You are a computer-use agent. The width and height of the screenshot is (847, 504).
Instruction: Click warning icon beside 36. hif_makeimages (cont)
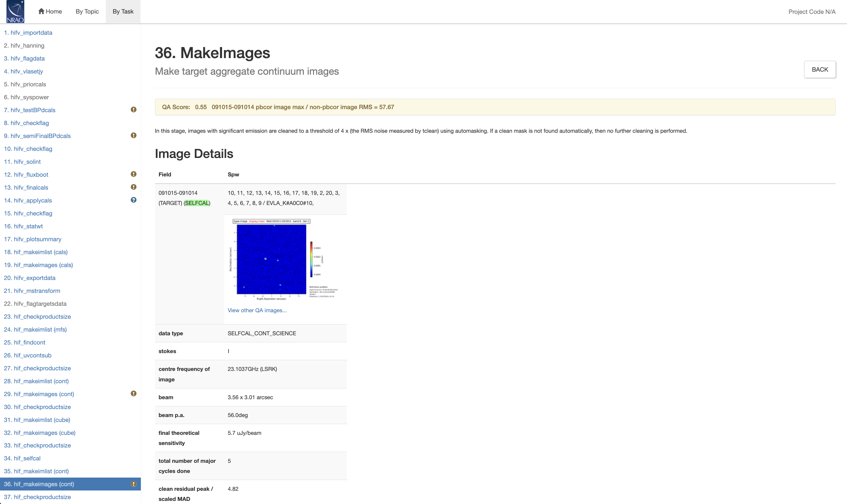(x=133, y=484)
